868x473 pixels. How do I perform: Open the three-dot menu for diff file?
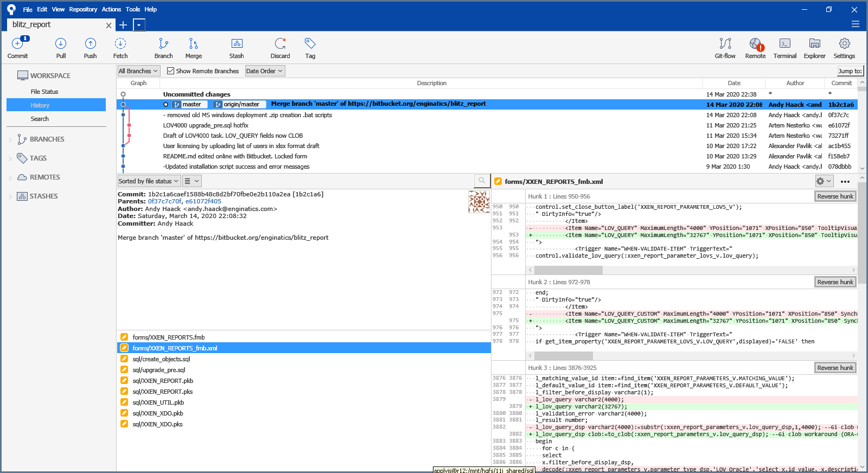(845, 181)
